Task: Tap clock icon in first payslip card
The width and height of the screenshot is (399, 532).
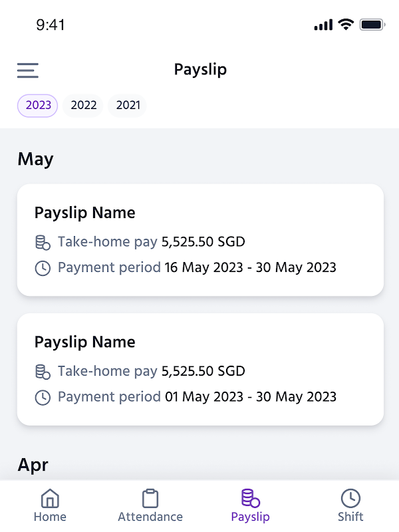Action: (43, 269)
